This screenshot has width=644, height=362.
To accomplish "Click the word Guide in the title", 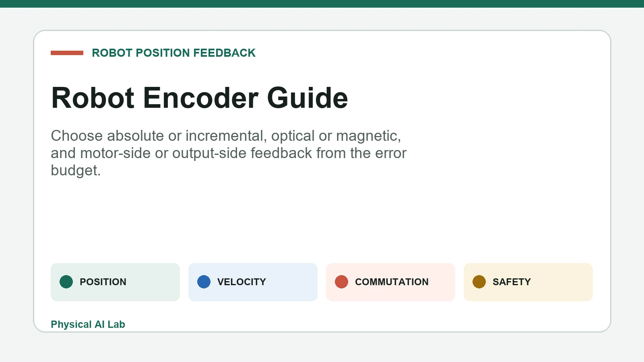I will pos(308,98).
